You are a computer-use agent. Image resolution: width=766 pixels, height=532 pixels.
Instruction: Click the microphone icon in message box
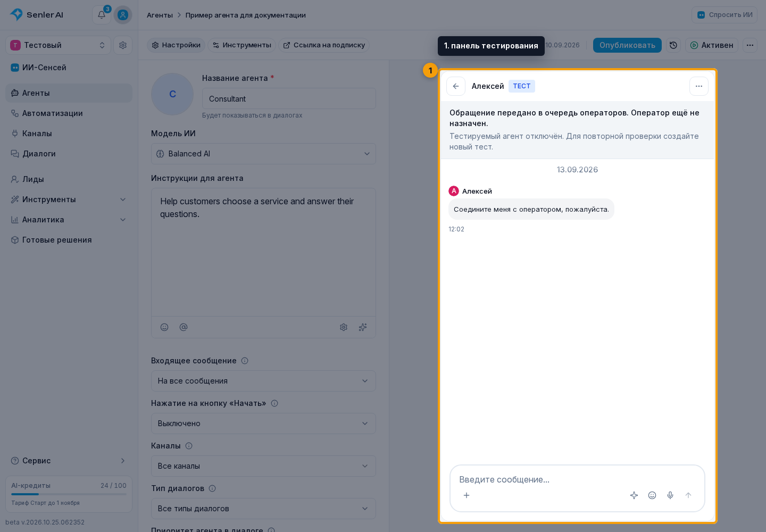[670, 495]
